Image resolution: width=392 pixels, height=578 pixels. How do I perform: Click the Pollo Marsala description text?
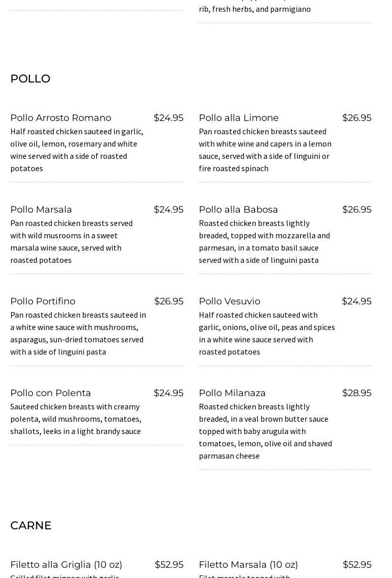(x=72, y=241)
